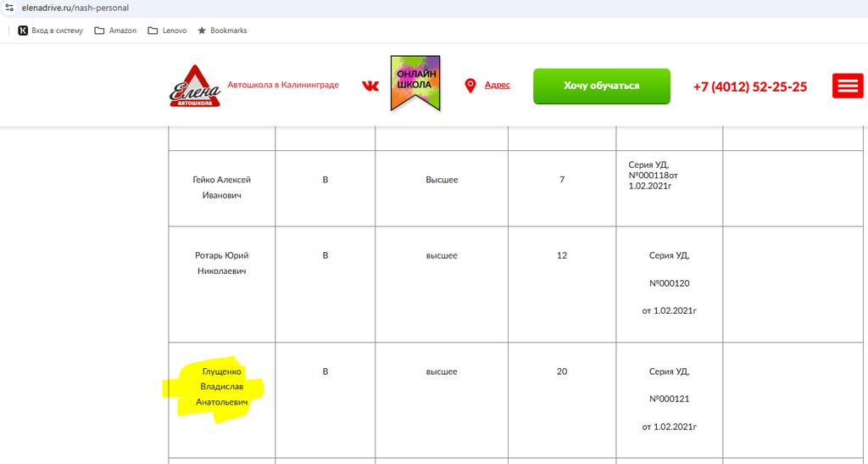Open the red hamburger menu
This screenshot has width=868, height=464.
[x=848, y=86]
